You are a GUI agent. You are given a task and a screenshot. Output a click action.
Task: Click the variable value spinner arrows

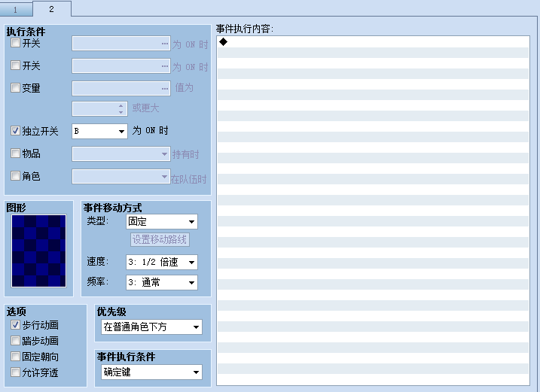[x=121, y=109]
